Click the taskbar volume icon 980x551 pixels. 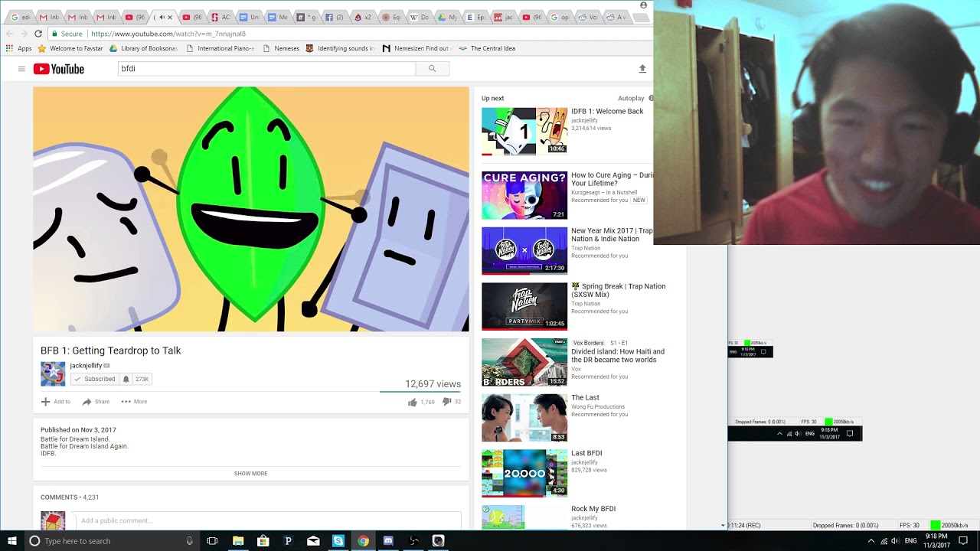coord(895,541)
